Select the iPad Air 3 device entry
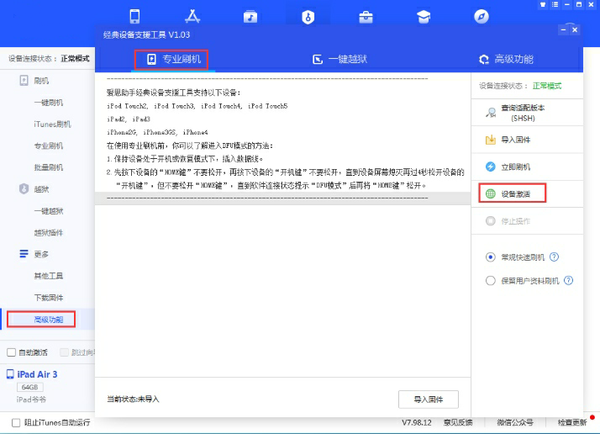 pos(37,374)
